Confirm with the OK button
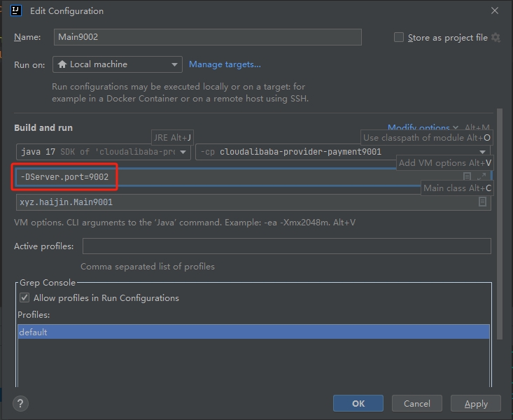Screen dimensions: 513x420 (x=358, y=403)
